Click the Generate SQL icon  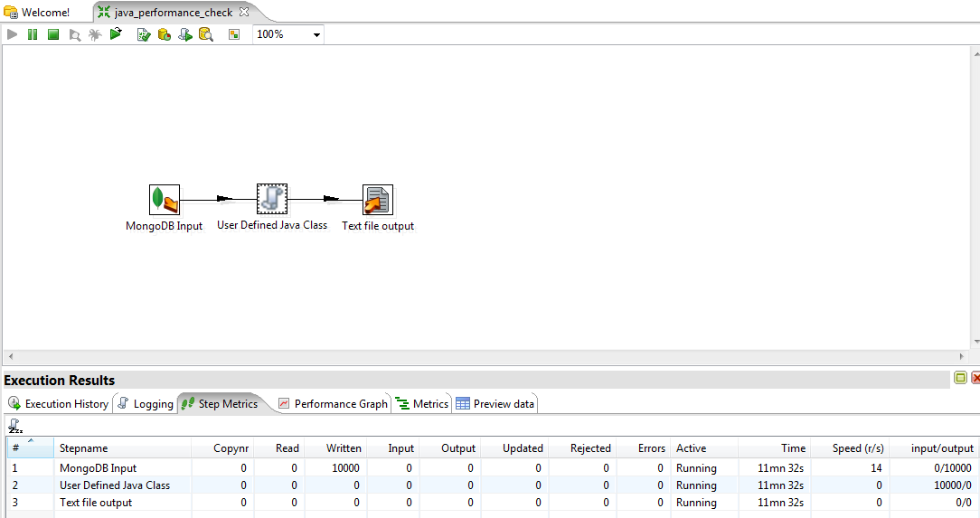click(x=185, y=35)
